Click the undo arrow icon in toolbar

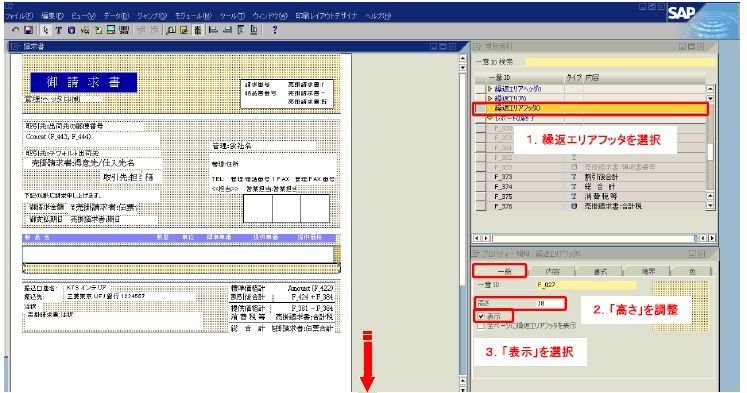[x=15, y=30]
